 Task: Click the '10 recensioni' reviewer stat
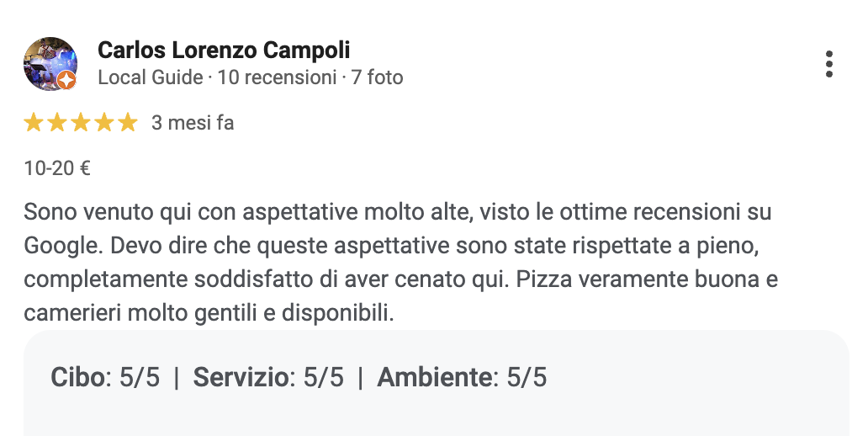pos(277,78)
